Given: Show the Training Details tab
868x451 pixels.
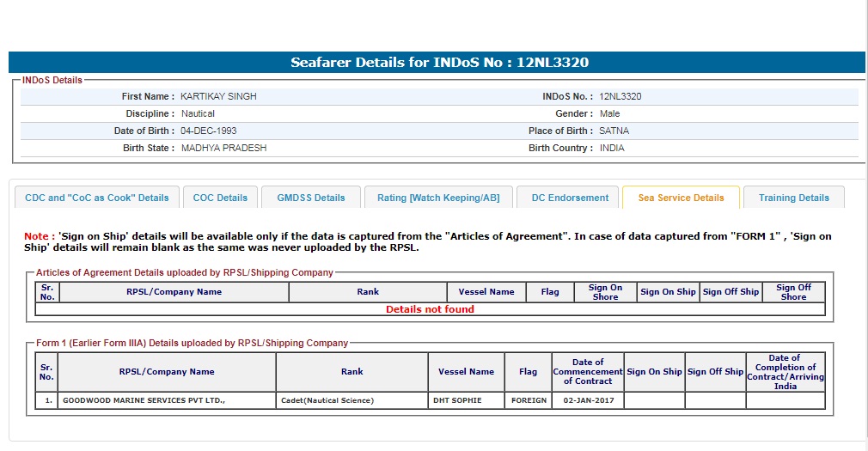Looking at the screenshot, I should [x=793, y=198].
